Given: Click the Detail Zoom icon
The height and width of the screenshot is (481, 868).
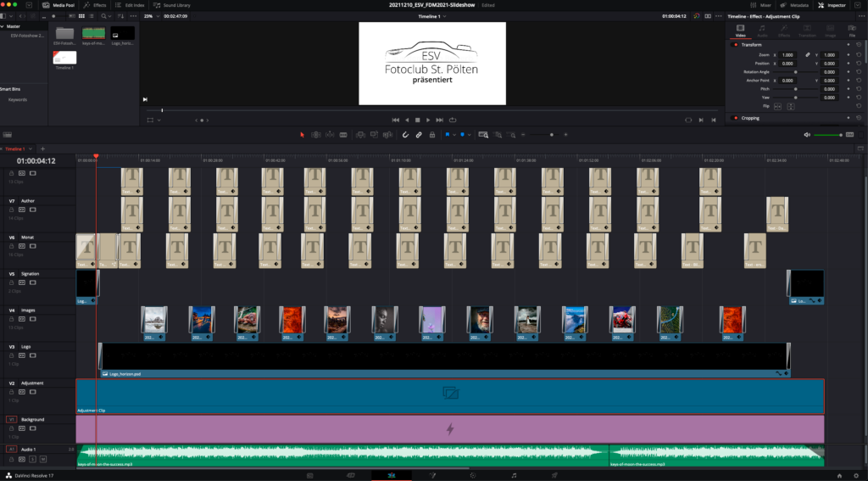Looking at the screenshot, I should (x=498, y=135).
